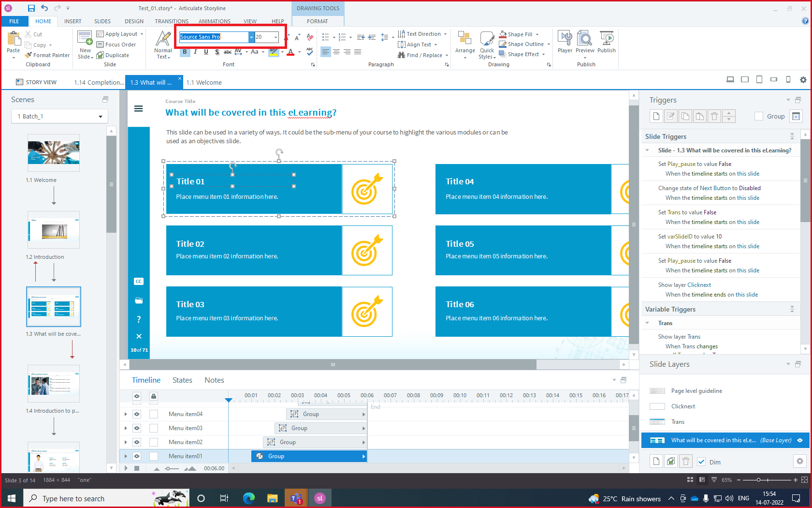Enable the Group checkbox in Triggers
The height and width of the screenshot is (508, 812).
759,116
